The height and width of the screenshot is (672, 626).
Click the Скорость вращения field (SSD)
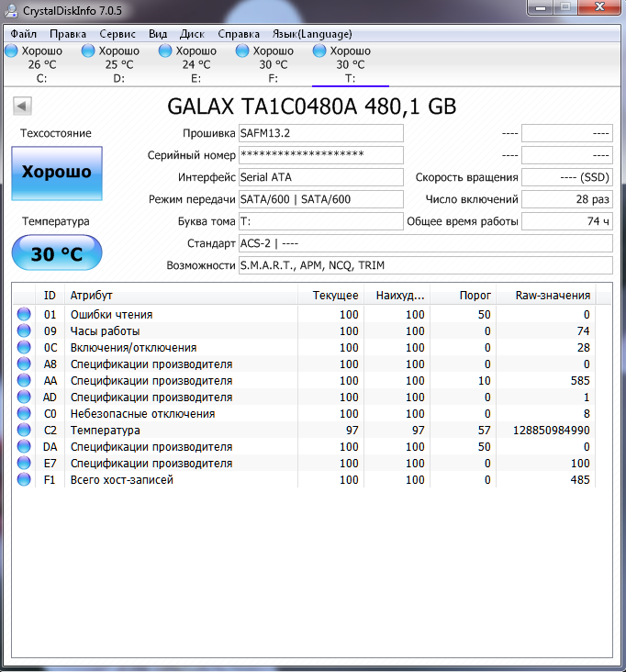point(567,177)
